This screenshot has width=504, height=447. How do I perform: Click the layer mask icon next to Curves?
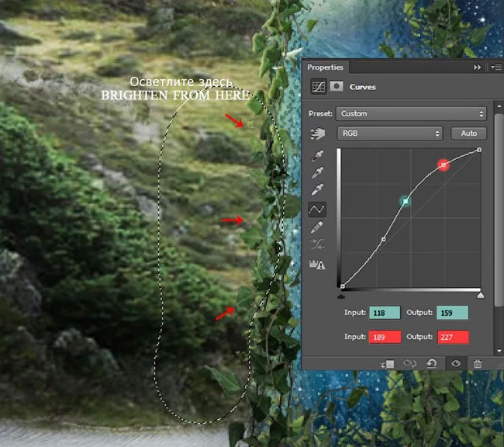[x=337, y=86]
